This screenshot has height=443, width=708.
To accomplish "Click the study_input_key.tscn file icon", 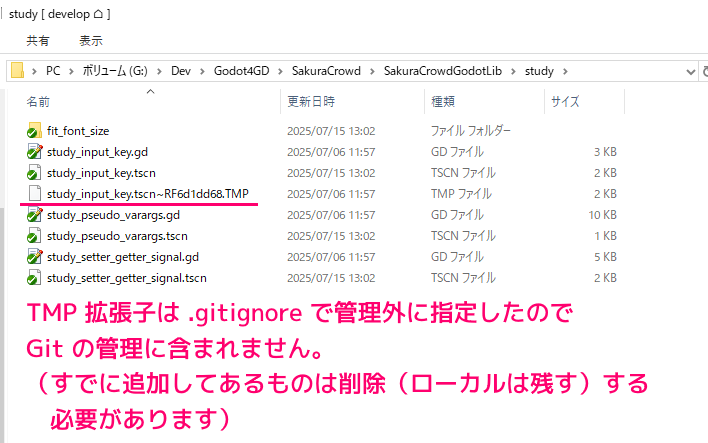I will pyautogui.click(x=35, y=173).
